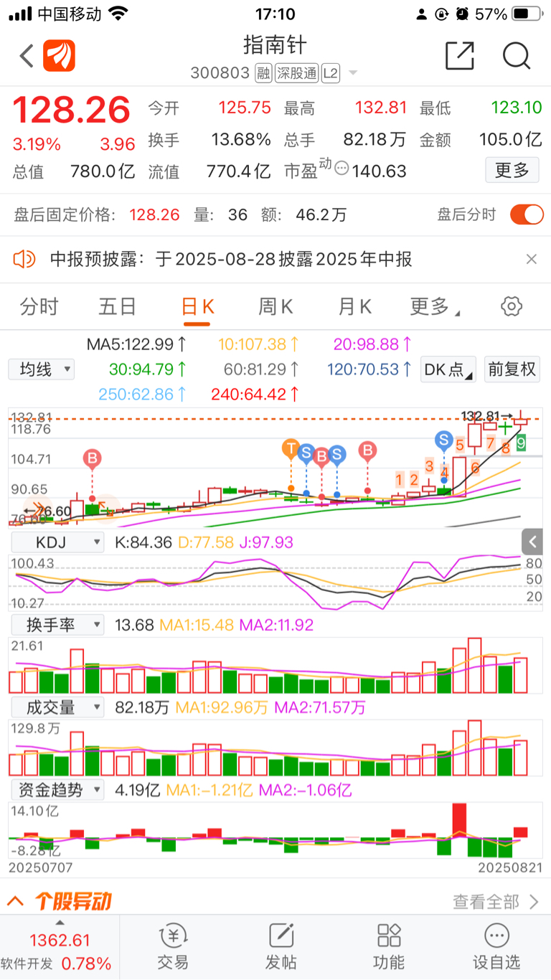Viewport: 551px width, 980px height.
Task: Switch to the 周K tab
Action: pos(275,307)
